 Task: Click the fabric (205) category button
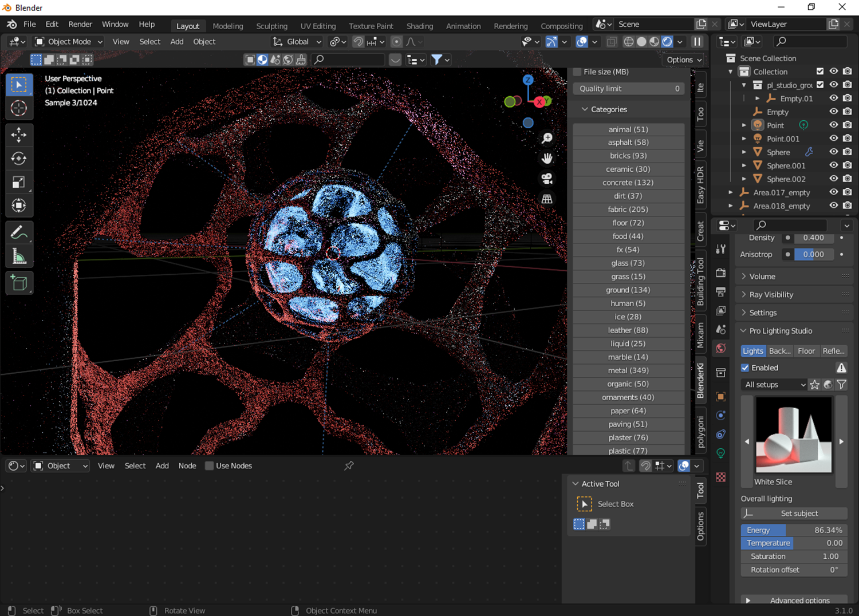click(628, 210)
